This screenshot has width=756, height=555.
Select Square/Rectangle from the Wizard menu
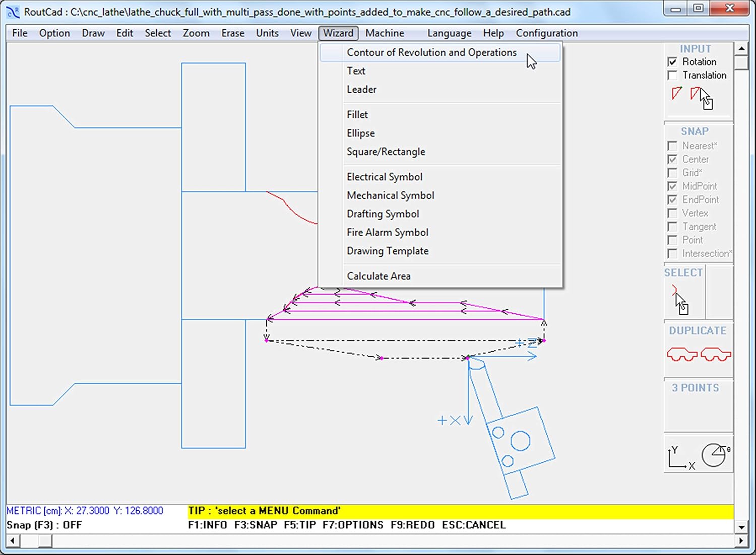click(x=386, y=152)
